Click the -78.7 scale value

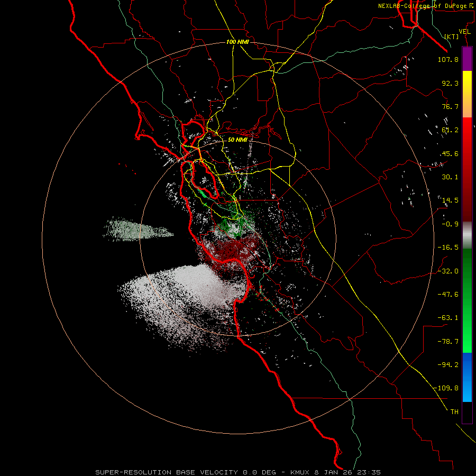[448, 342]
